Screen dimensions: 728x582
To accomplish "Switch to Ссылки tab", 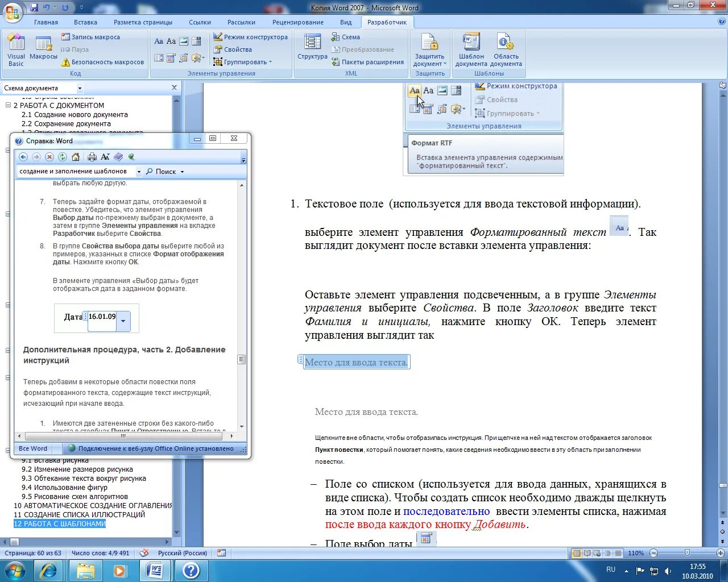I will (x=200, y=22).
